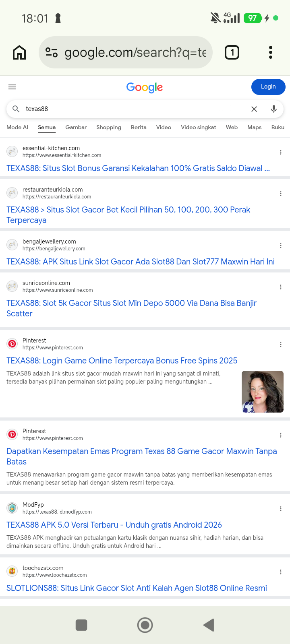The image size is (290, 644).
Task: Open options for sunriceonline.com result
Action: pyautogui.click(x=281, y=287)
